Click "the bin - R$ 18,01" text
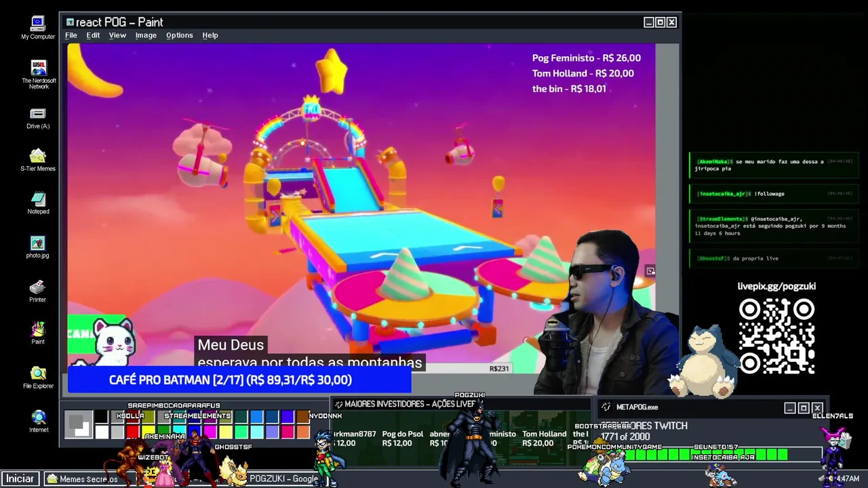The height and width of the screenshot is (488, 868). point(569,89)
